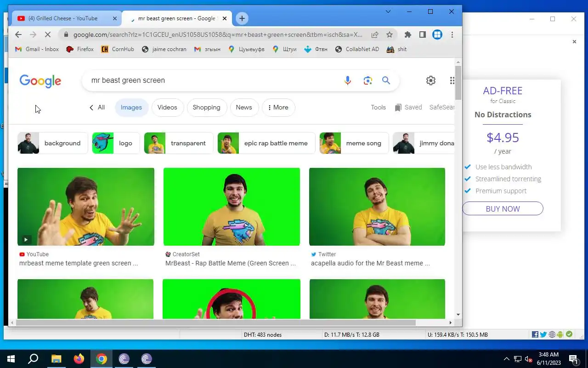The image size is (588, 368).
Task: Open Chrome tab search chevron
Action: (x=388, y=11)
